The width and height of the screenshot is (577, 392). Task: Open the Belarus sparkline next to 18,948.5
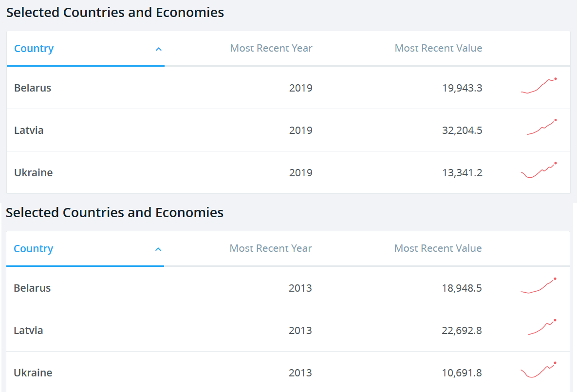pos(539,286)
